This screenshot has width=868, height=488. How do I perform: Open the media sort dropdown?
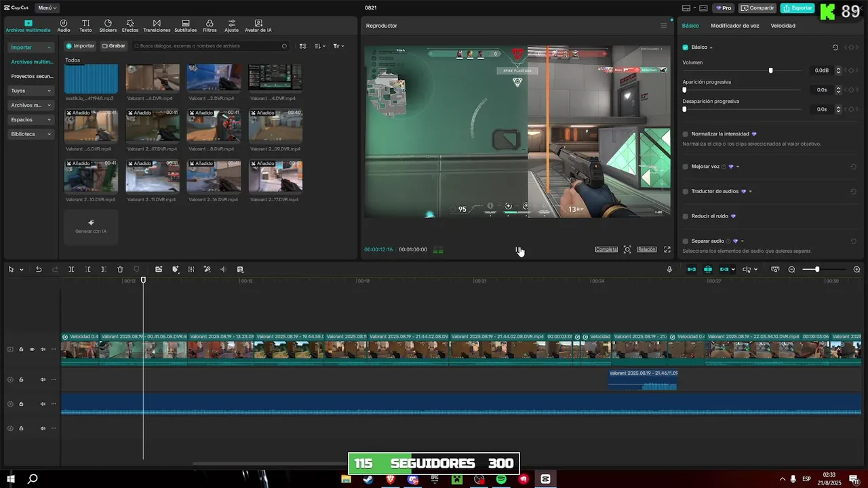click(x=321, y=46)
